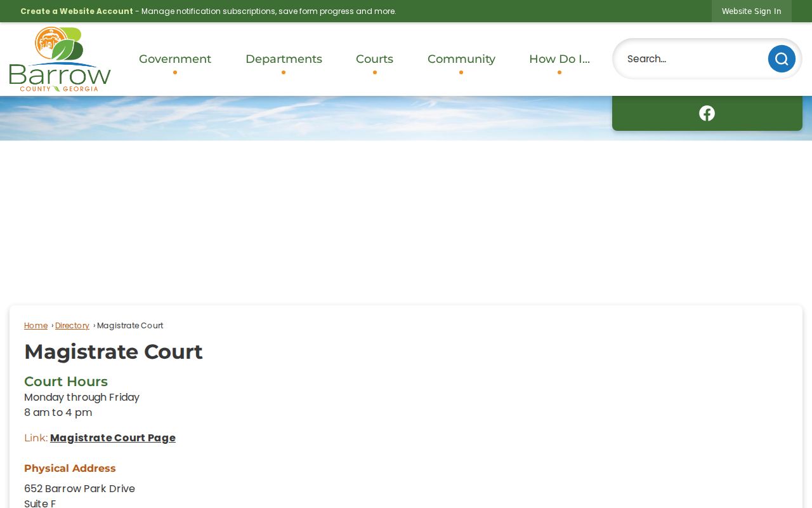Click the Physical Address heading
This screenshot has width=812, height=508.
[x=70, y=469]
